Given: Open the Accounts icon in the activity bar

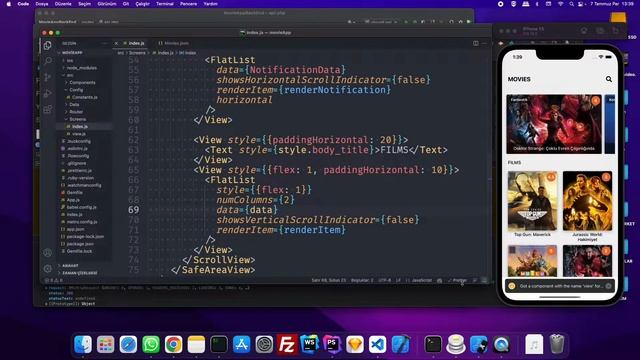Looking at the screenshot, I should tap(47, 253).
